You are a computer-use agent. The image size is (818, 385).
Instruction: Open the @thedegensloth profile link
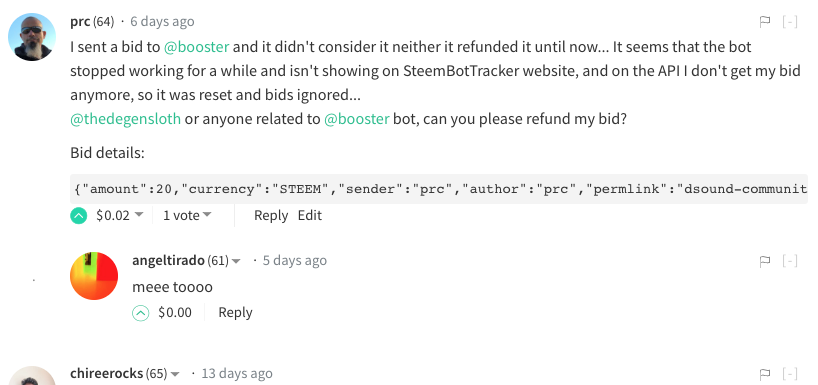tap(126, 119)
